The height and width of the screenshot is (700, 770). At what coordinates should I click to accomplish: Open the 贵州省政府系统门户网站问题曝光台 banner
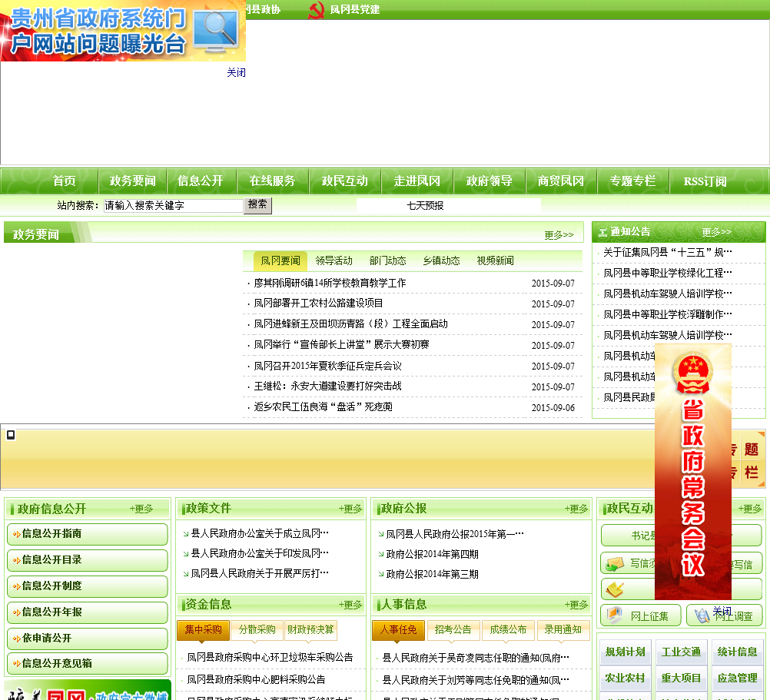[x=123, y=31]
